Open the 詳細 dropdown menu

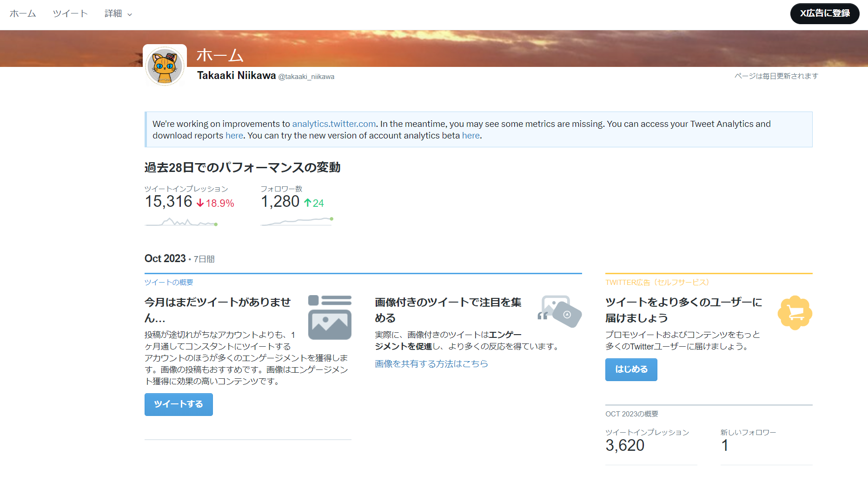pyautogui.click(x=116, y=13)
